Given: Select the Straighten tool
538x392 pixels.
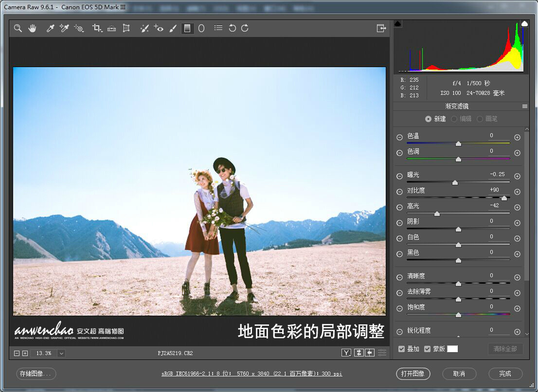Looking at the screenshot, I should coord(111,28).
